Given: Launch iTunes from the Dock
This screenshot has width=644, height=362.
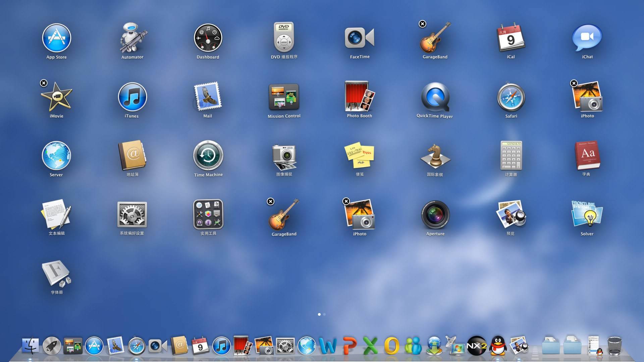Looking at the screenshot, I should tap(221, 346).
